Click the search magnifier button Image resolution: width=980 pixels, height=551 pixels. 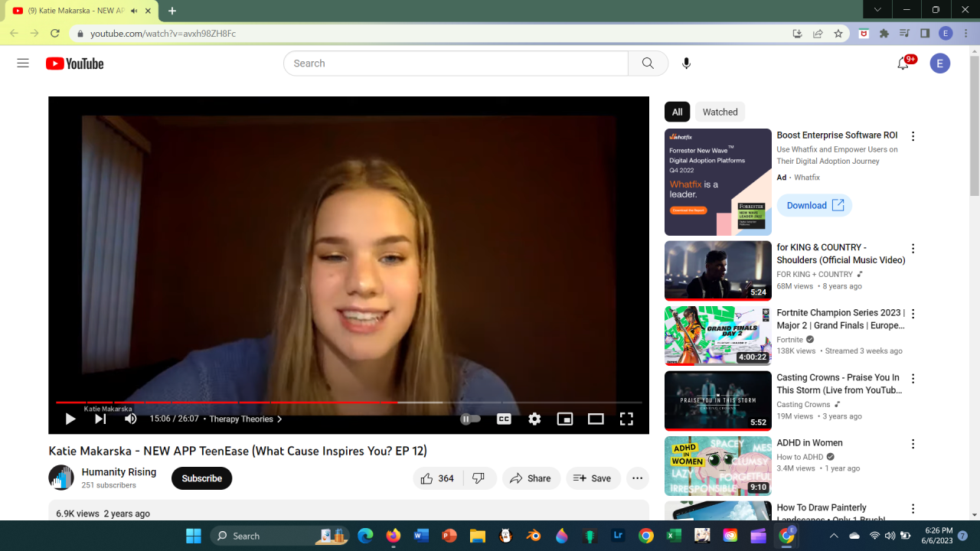click(x=648, y=64)
